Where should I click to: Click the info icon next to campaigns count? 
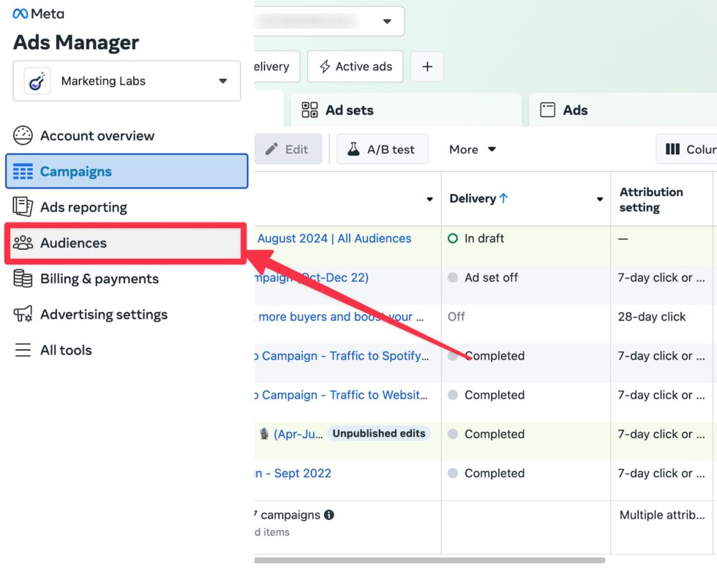[329, 515]
